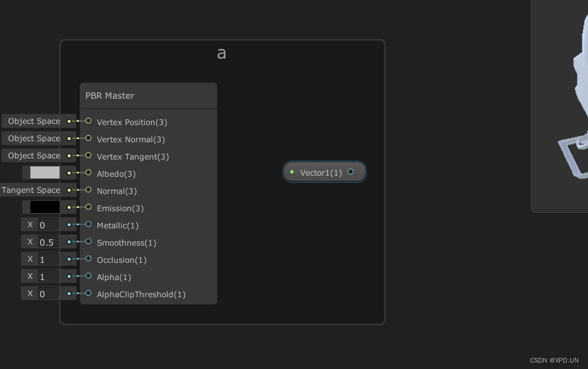The width and height of the screenshot is (588, 369).
Task: Click the Vertex Position input port circle
Action: tap(88, 121)
